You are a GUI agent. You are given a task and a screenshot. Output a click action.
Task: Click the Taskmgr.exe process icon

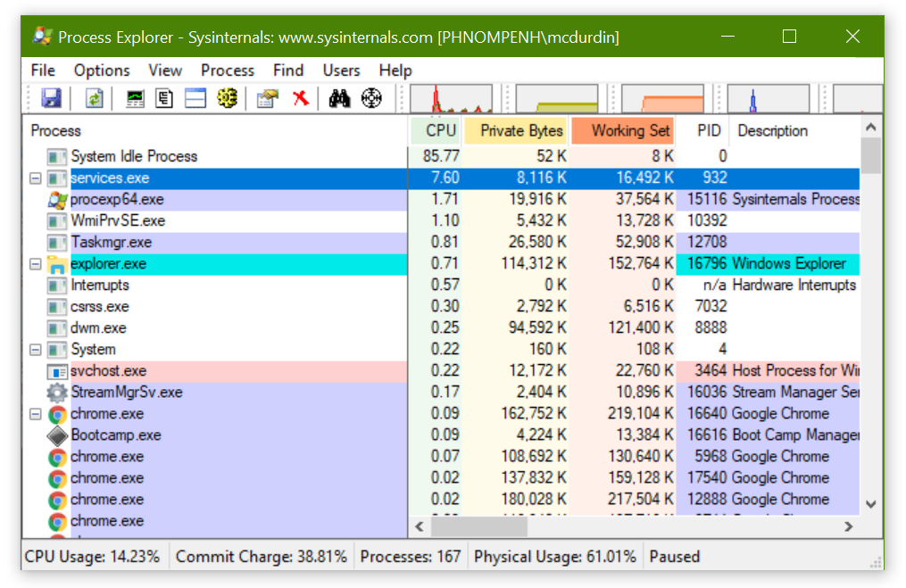(x=56, y=242)
